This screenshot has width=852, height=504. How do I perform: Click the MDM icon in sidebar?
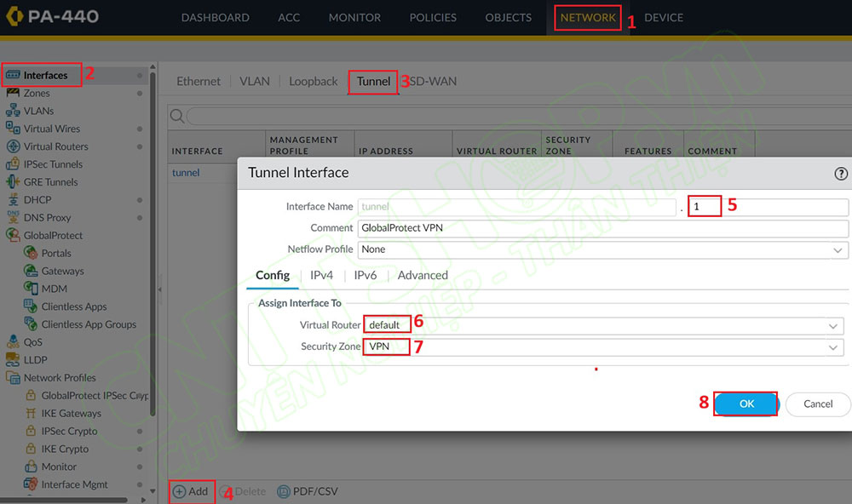pyautogui.click(x=31, y=289)
